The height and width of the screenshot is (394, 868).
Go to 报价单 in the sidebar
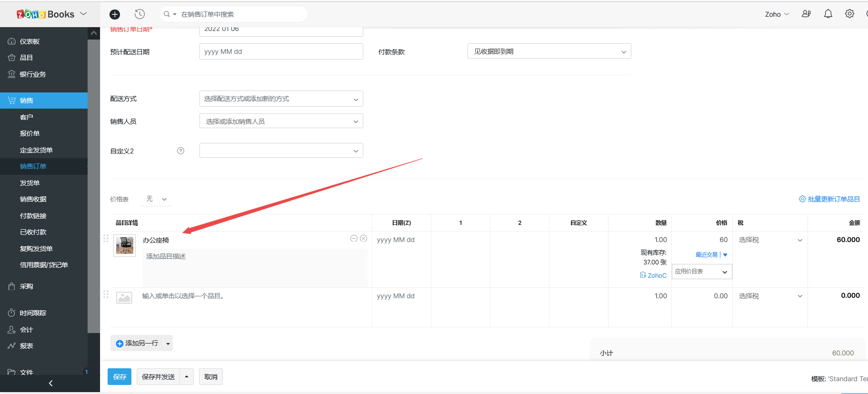coord(30,133)
